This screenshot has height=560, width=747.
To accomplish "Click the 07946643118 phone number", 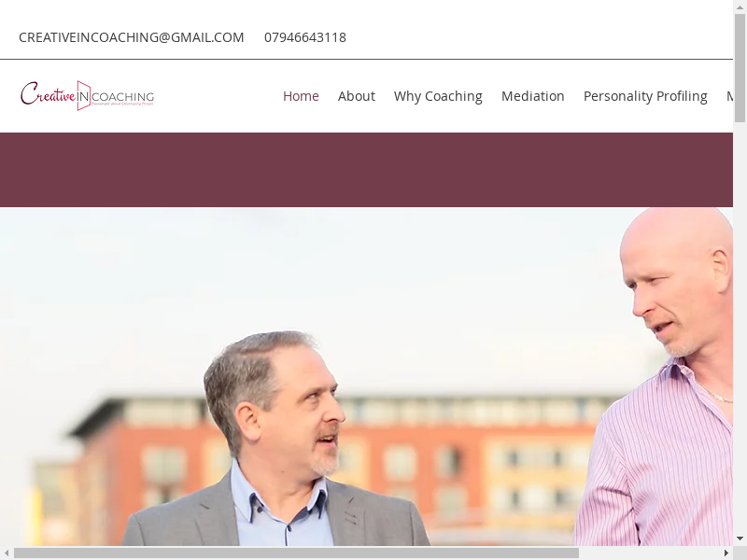I will click(305, 37).
